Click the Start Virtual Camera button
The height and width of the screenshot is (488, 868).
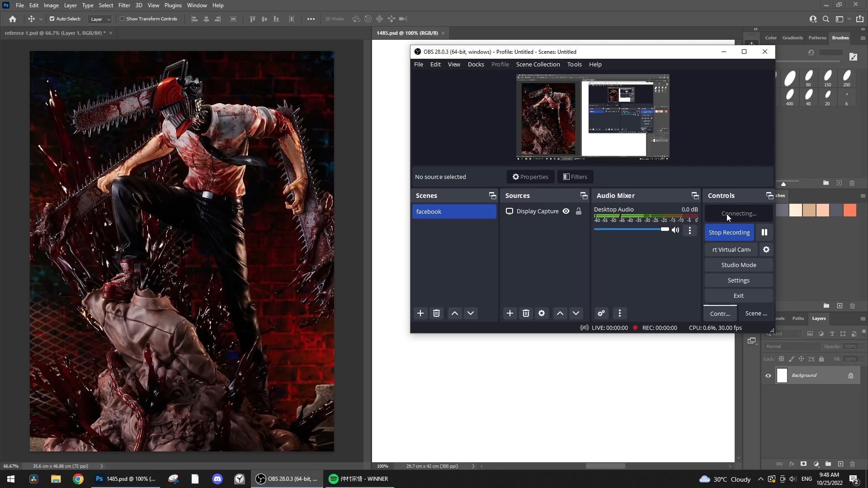[x=731, y=249]
